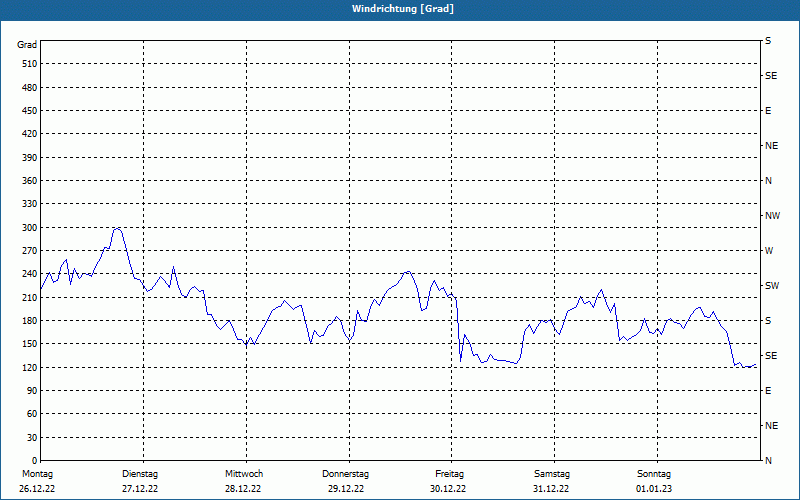Click the "Montag" day label
800x500 pixels.
pos(37,474)
